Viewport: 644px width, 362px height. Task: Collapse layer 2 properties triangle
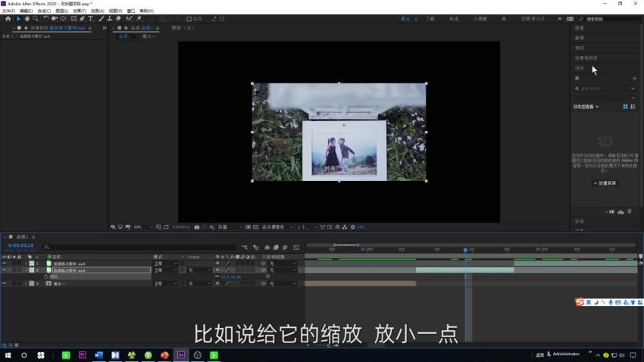pos(27,270)
